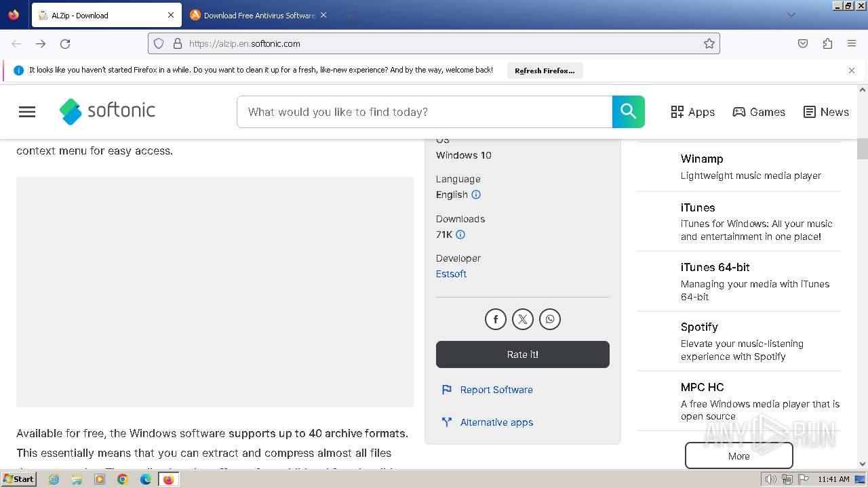Click the page vertical scrollbar thumb
Screen dimensions: 868x488
[x=863, y=148]
